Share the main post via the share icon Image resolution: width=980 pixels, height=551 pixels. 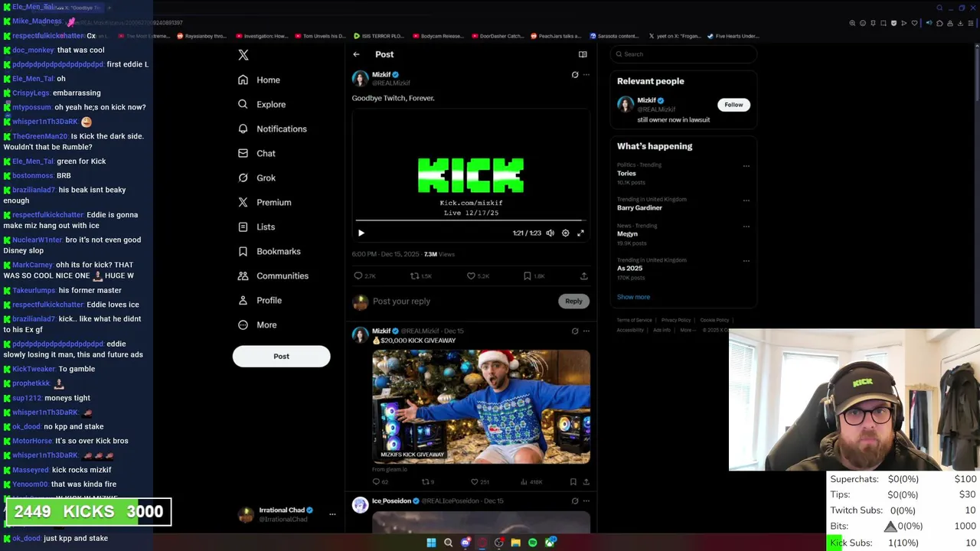pos(584,275)
